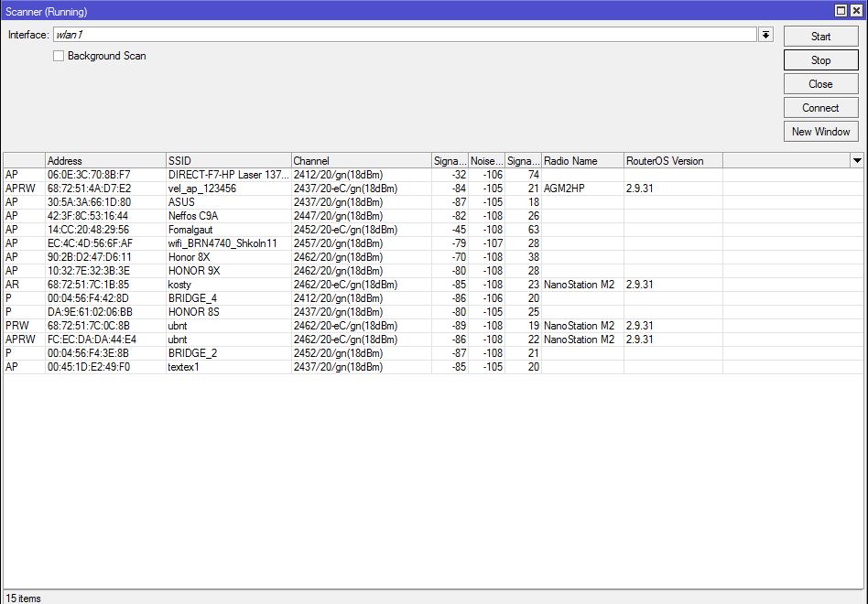
Task: Open the Interface dropdown arrow
Action: [765, 35]
